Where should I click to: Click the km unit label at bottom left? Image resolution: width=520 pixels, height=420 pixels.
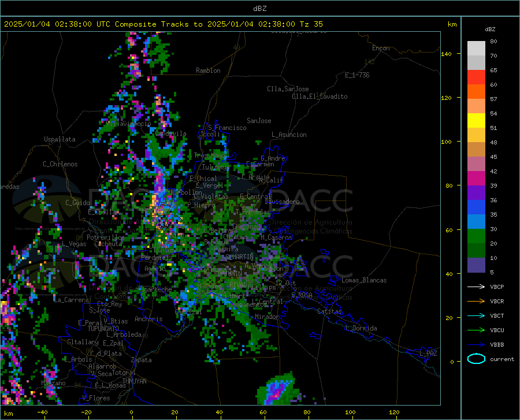pyautogui.click(x=8, y=414)
